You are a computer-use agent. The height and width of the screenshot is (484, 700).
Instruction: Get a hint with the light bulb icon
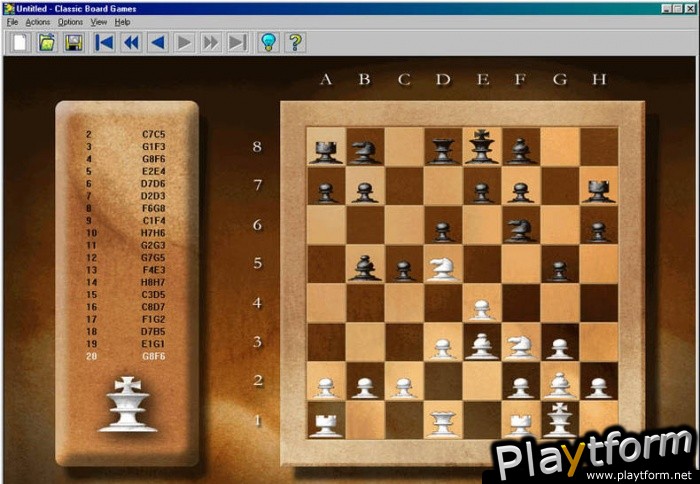point(268,42)
